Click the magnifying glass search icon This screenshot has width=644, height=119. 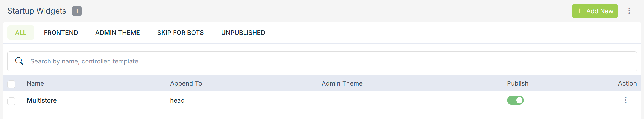pos(19,61)
